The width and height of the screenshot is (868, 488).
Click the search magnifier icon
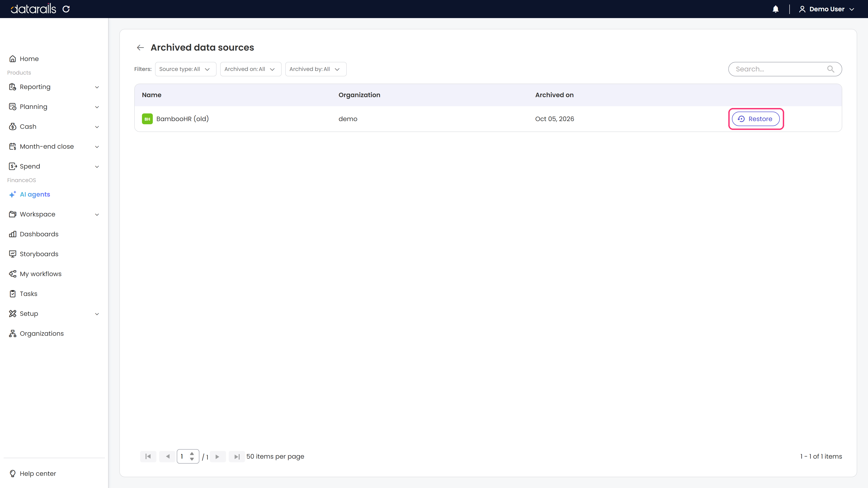831,69
